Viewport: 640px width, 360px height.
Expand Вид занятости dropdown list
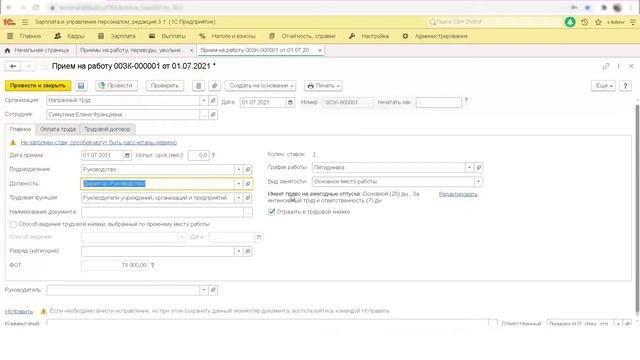478,181
